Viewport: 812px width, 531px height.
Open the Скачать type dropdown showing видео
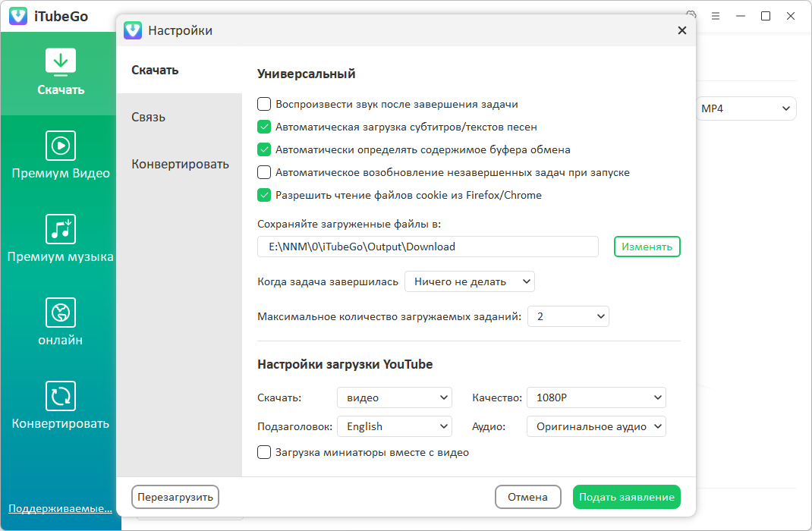(x=395, y=397)
